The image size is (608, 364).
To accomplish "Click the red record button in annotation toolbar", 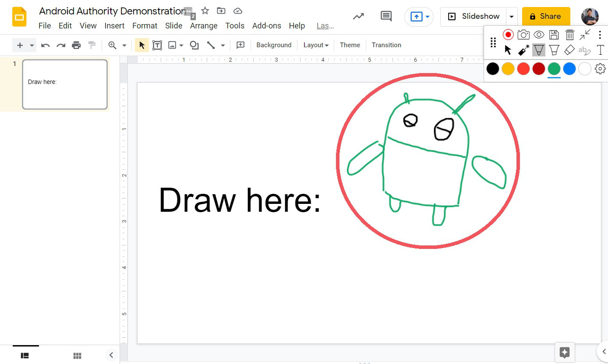I will coord(508,35).
